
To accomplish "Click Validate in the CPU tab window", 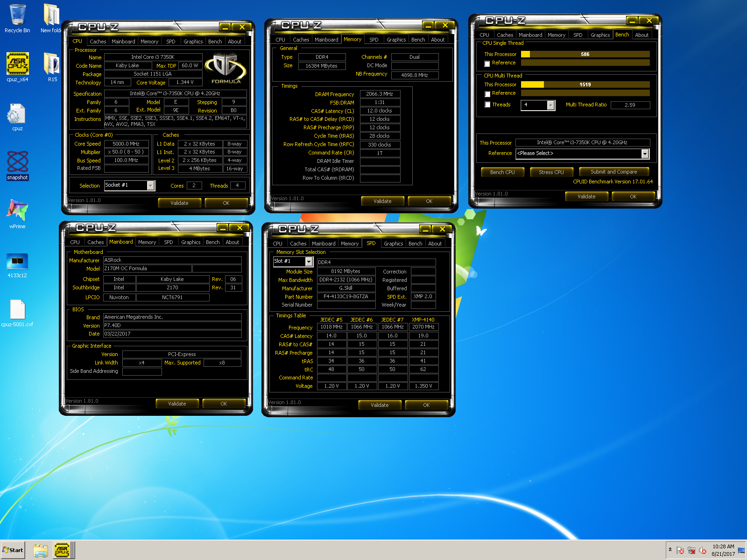I will pos(179,203).
